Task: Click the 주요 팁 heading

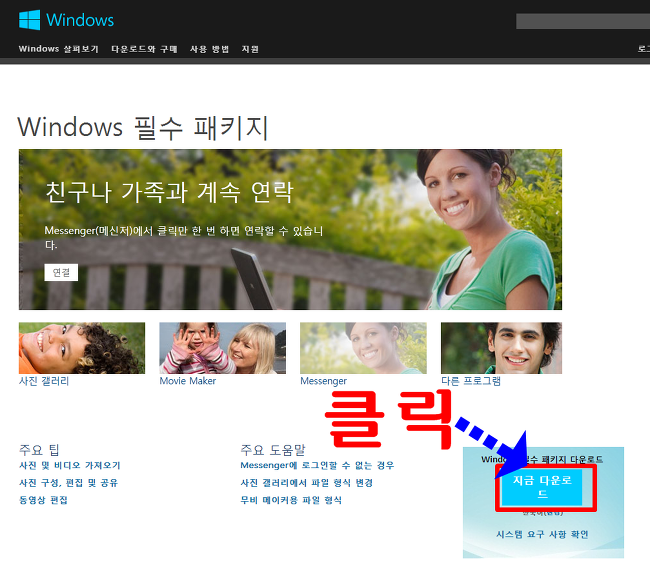Action: click(x=39, y=450)
